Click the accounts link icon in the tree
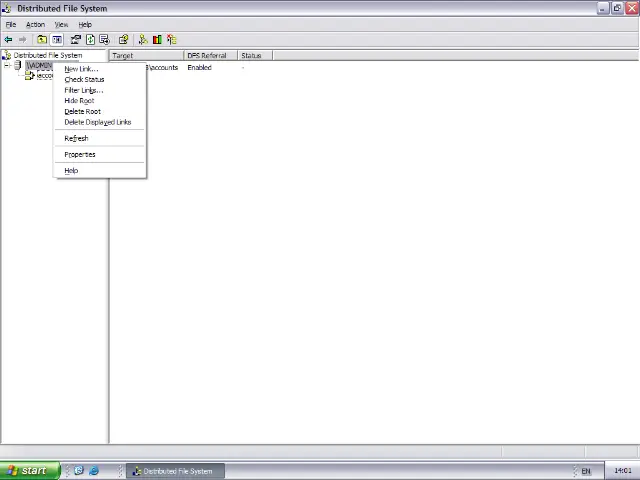The width and height of the screenshot is (640, 480). 30,76
